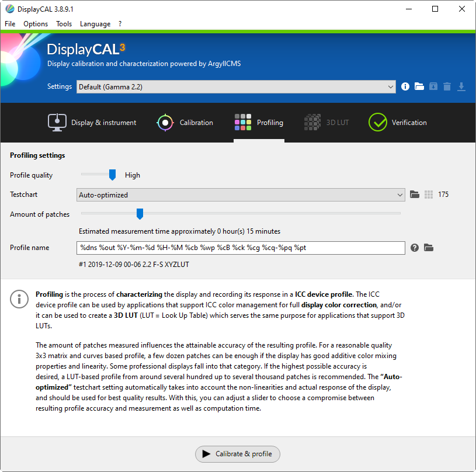
Task: Open the Language menu
Action: click(x=95, y=24)
